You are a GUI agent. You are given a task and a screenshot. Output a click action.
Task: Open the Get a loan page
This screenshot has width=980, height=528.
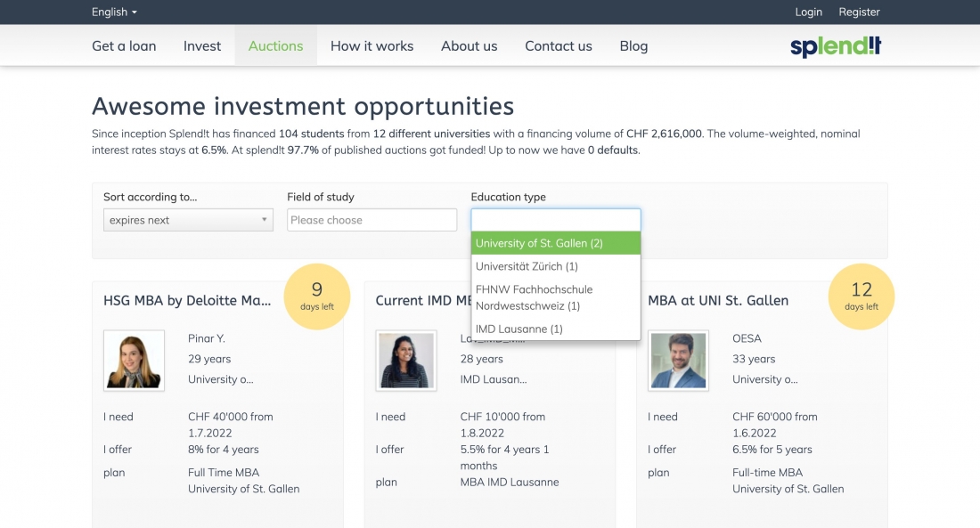[x=124, y=45]
